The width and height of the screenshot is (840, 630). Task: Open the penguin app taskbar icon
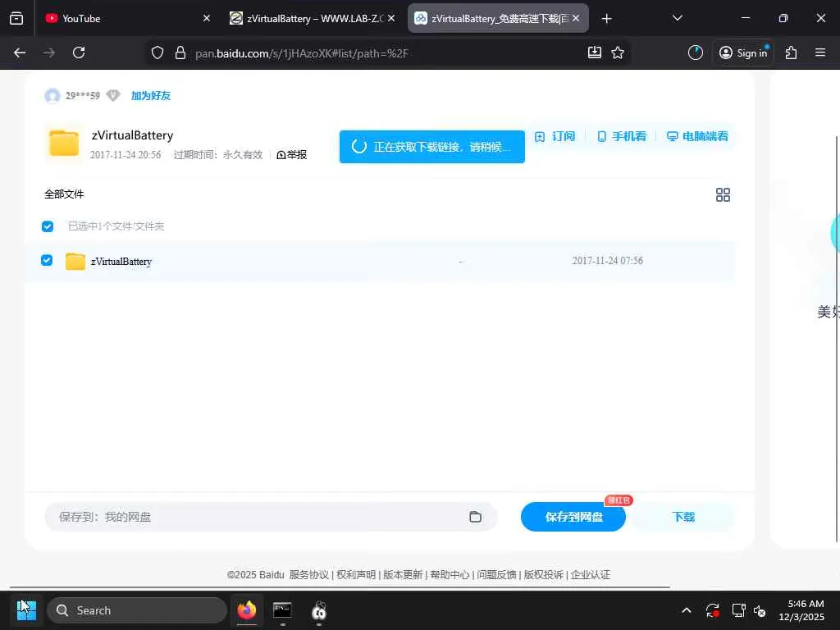click(x=319, y=610)
